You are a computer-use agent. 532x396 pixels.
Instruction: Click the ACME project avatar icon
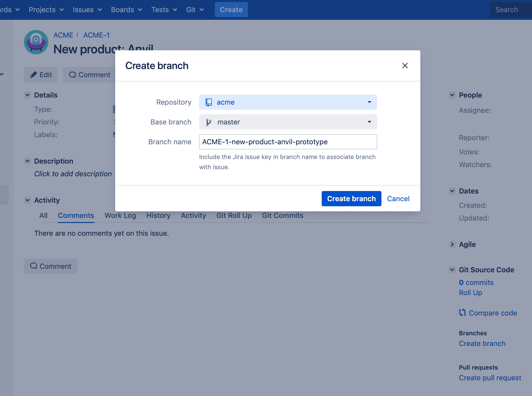click(x=36, y=42)
